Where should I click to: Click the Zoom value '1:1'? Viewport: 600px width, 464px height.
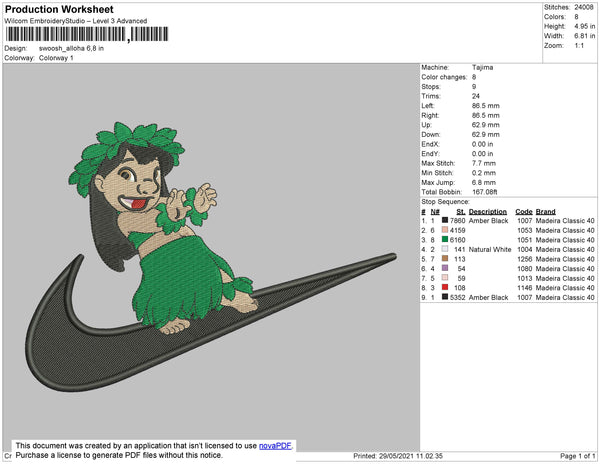pos(579,46)
